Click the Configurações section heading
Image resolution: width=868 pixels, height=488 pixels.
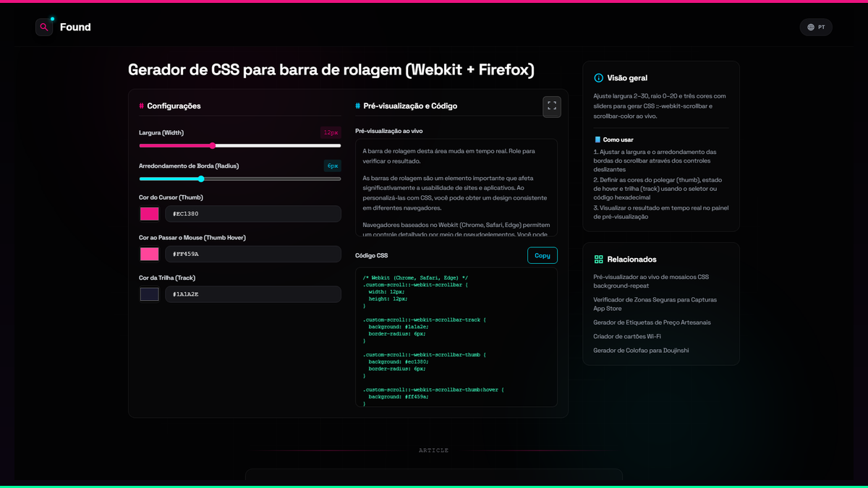(x=174, y=106)
